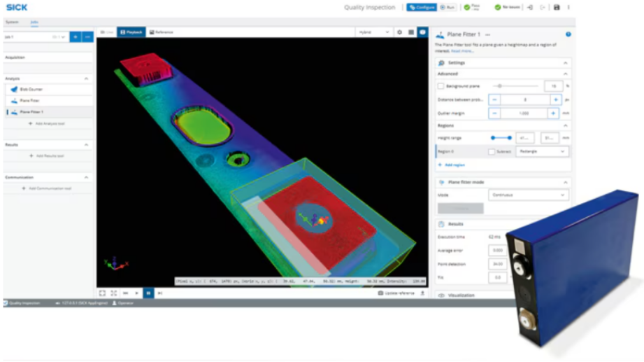
Task: Collapse the Analysis section
Action: coord(87,79)
